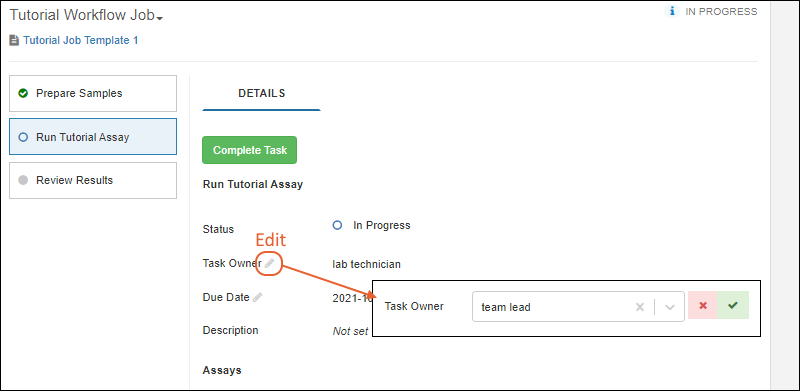Click the Complete Task button
Screen dimensions: 800x391
click(249, 150)
